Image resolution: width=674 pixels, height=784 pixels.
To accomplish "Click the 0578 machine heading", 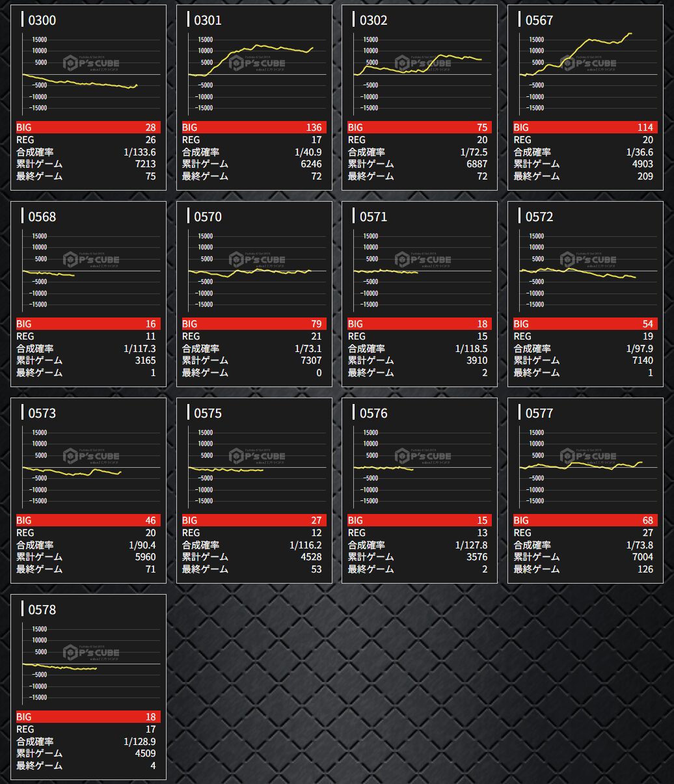I will pos(42,610).
